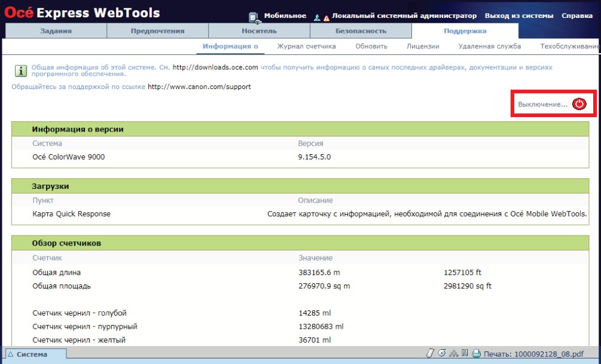Click the Значение column header
Image resolution: width=601 pixels, height=364 pixels.
click(315, 258)
